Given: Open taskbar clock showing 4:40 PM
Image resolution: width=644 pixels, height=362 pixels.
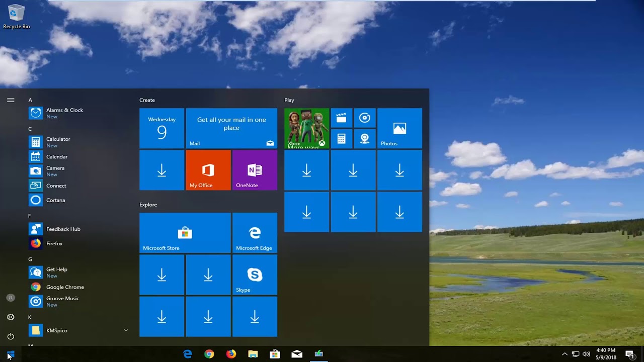Looking at the screenshot, I should coord(605,354).
